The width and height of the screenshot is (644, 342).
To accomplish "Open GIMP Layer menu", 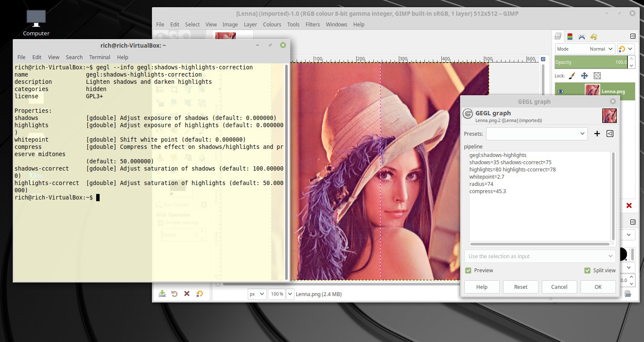I will [x=250, y=24].
